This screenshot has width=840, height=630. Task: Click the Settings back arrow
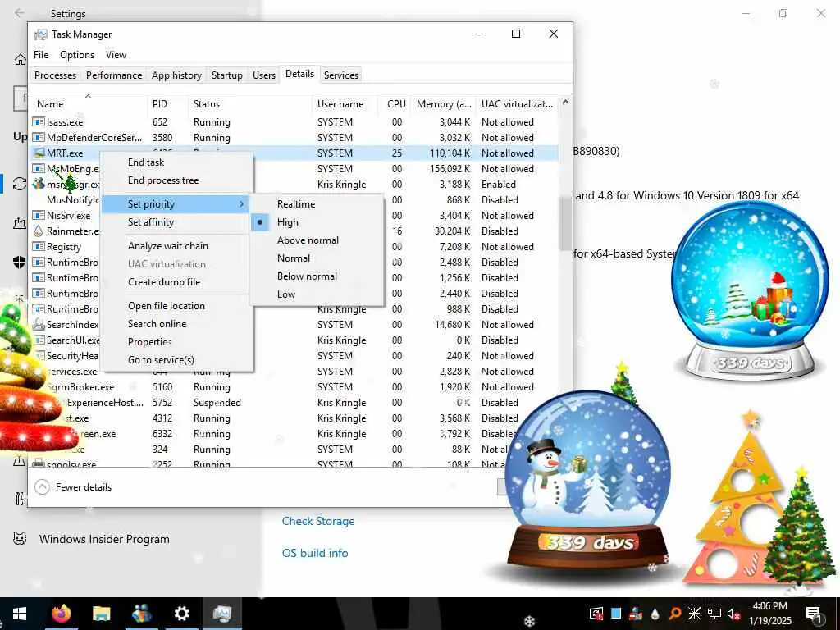(20, 13)
